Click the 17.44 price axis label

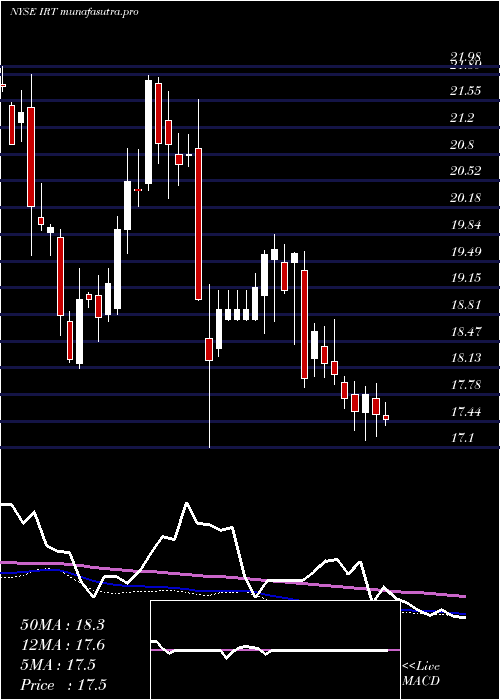466,411
